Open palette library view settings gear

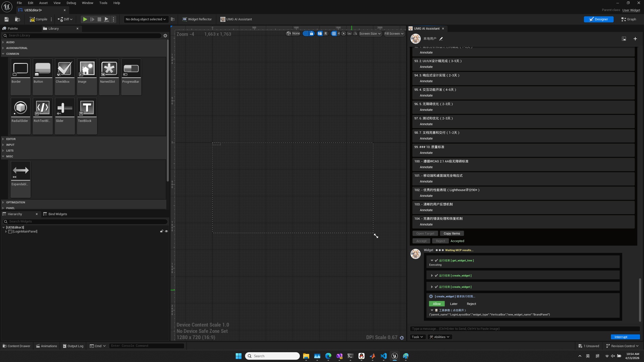(165, 36)
